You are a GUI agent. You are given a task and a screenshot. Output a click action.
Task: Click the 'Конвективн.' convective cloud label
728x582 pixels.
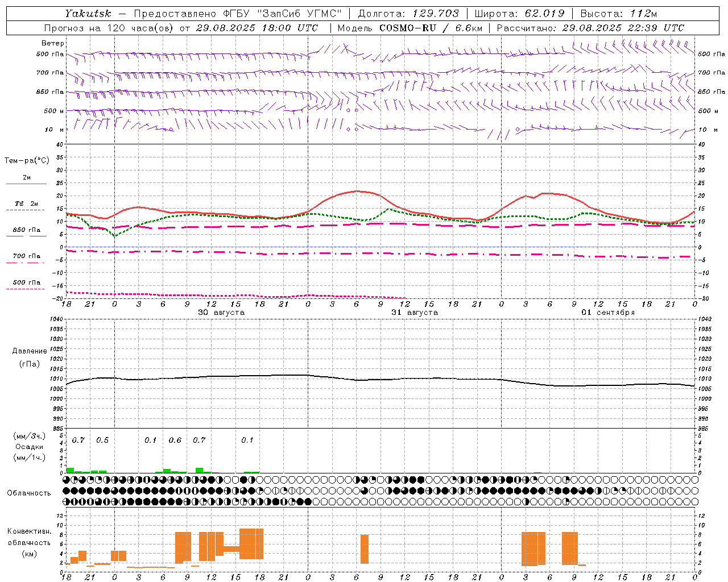coord(29,531)
